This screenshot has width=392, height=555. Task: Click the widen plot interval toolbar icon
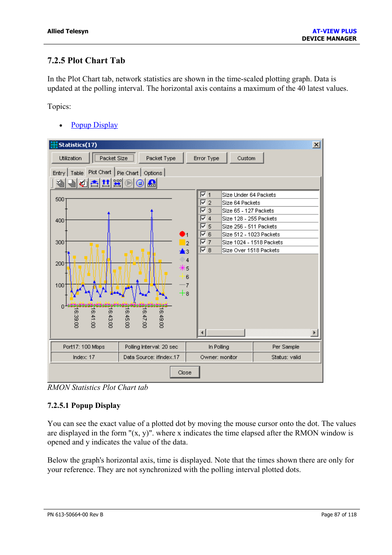106,183
